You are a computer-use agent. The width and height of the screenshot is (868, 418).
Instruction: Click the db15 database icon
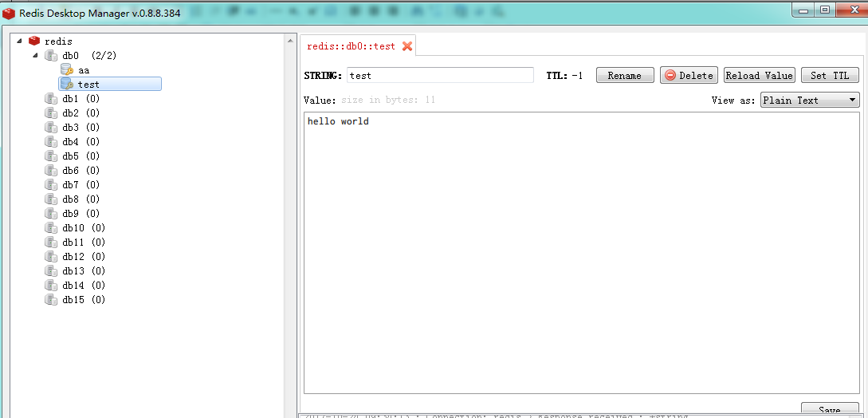click(x=52, y=300)
